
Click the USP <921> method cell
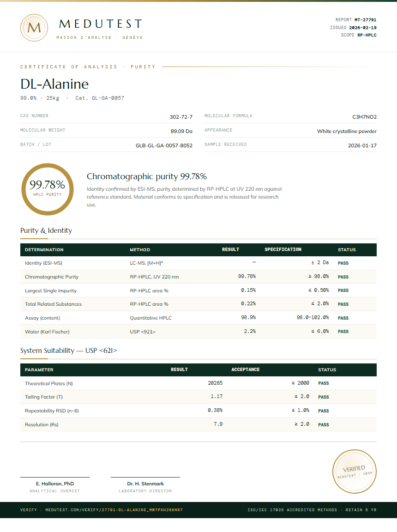(143, 332)
